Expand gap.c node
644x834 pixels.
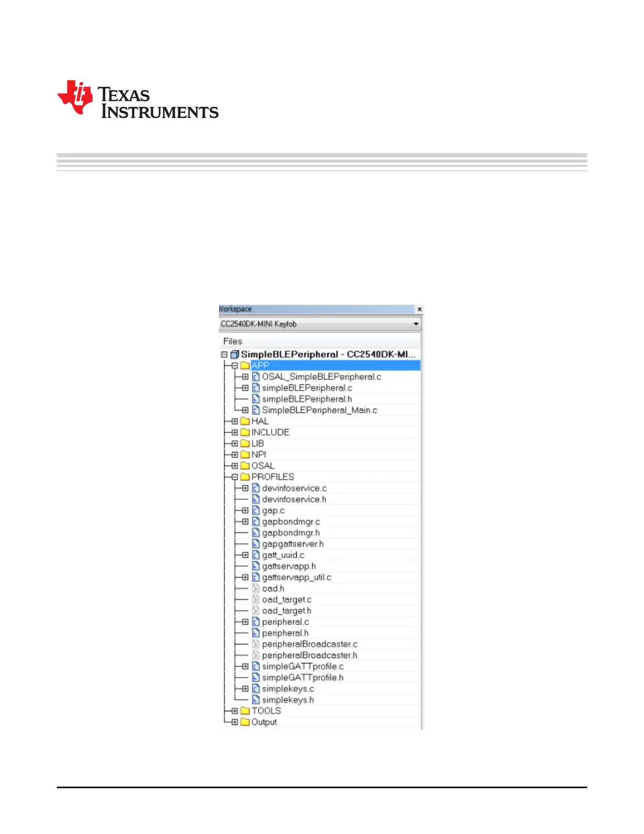[x=245, y=510]
